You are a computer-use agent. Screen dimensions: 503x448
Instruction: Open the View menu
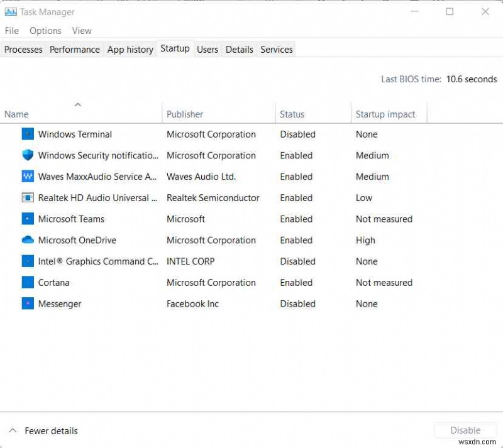[x=82, y=30]
